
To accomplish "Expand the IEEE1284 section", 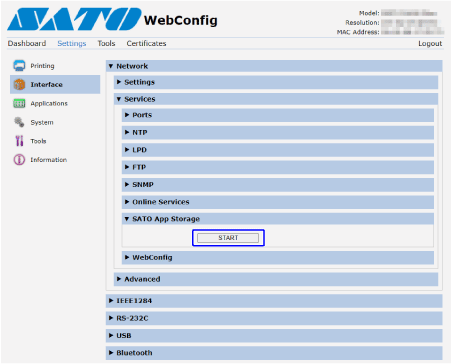I will tap(274, 301).
